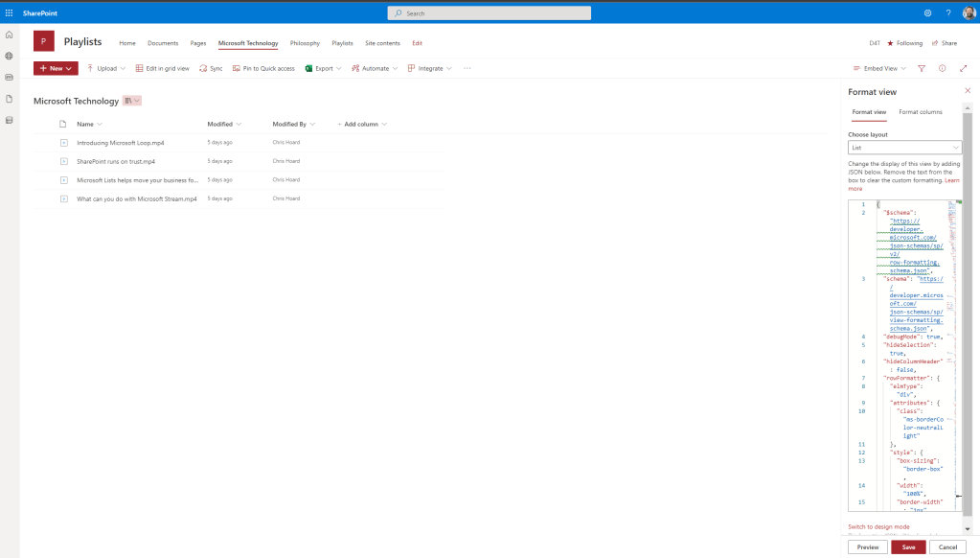The height and width of the screenshot is (558, 980).
Task: Go to the Philosophy navigation item
Action: point(305,43)
